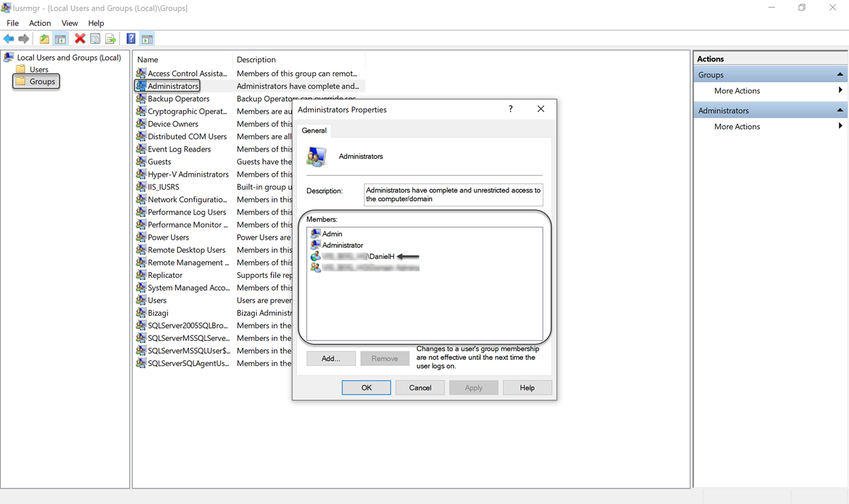Open the View menu
Image resolution: width=849 pixels, height=504 pixels.
(x=70, y=23)
